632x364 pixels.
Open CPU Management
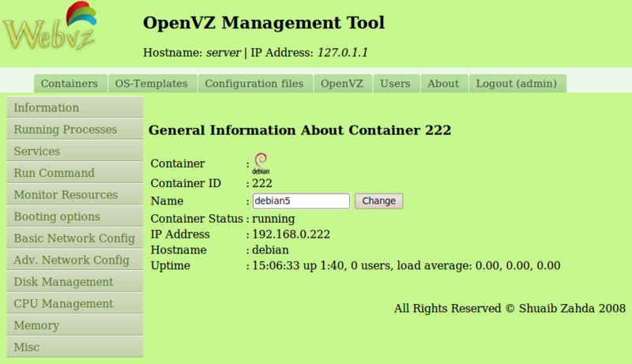tap(75, 303)
